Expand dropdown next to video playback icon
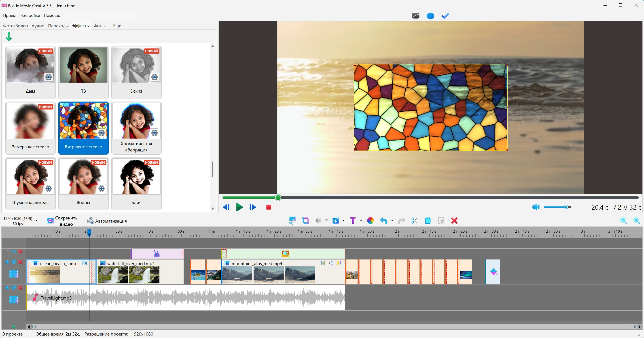The width and height of the screenshot is (644, 338). point(343,220)
